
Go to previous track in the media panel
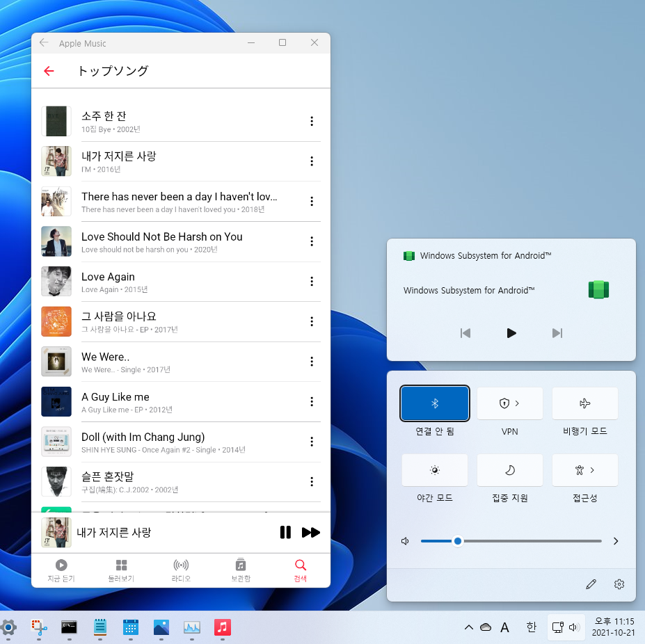pos(465,333)
